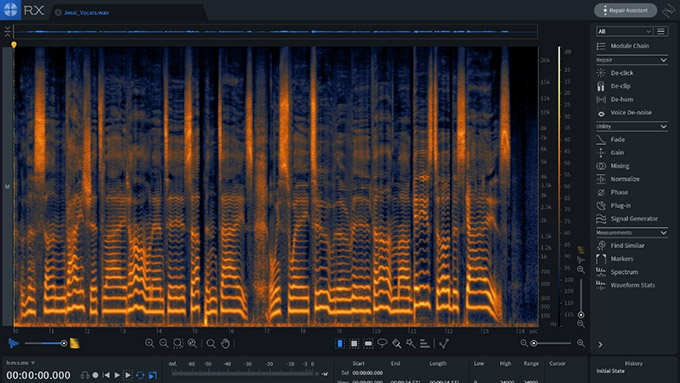
Task: Switch to the Jessi_Vocals.wav tab
Action: 86,13
